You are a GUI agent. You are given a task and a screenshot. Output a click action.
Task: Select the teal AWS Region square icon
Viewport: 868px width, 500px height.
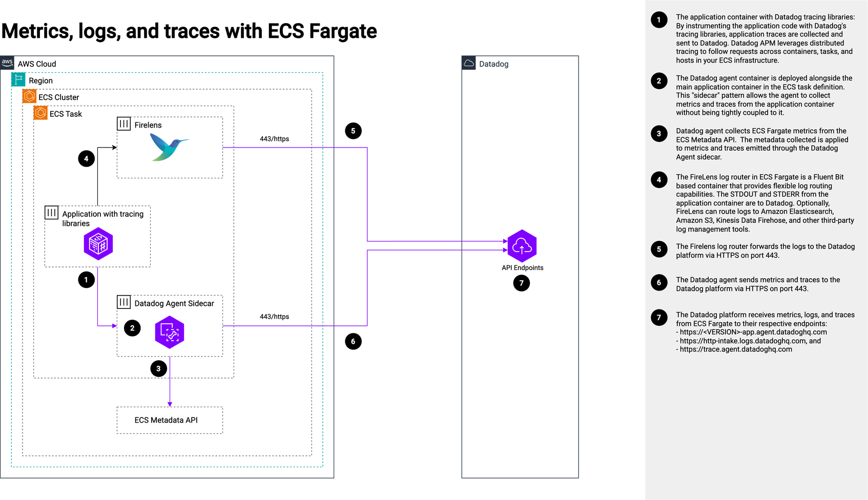(x=19, y=79)
